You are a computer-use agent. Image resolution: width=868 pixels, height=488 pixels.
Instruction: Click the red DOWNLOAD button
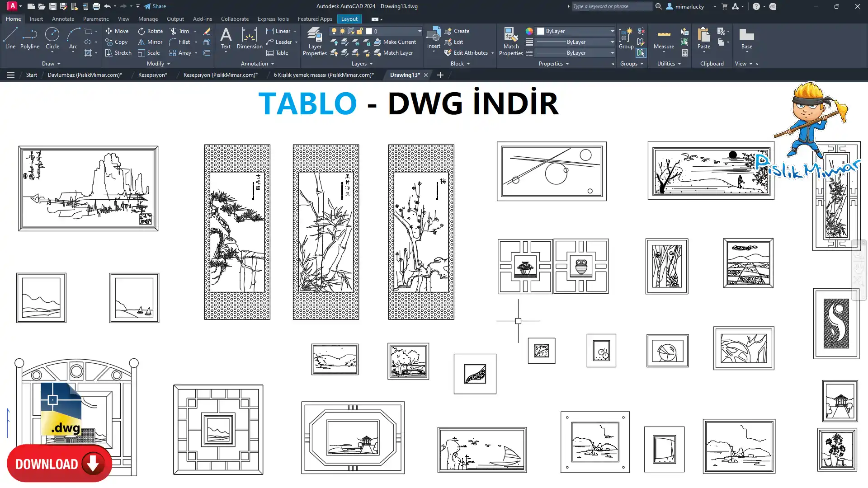pyautogui.click(x=59, y=464)
